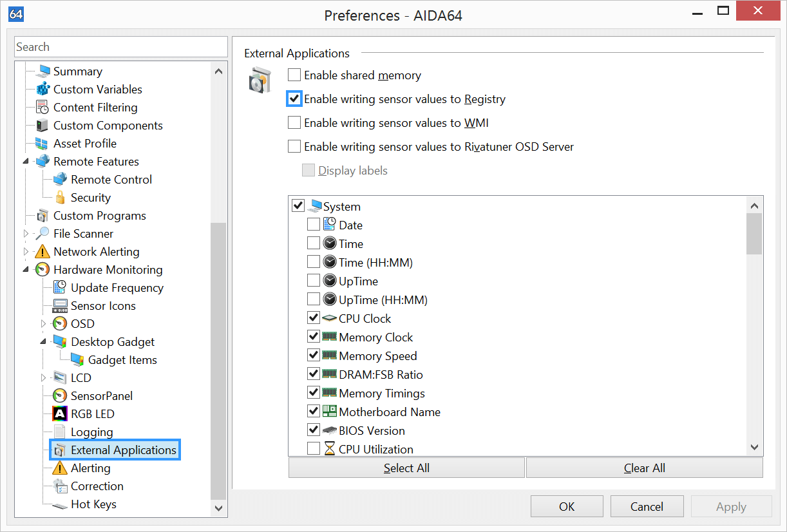Expand the OSD tree node
The image size is (787, 532).
point(44,324)
